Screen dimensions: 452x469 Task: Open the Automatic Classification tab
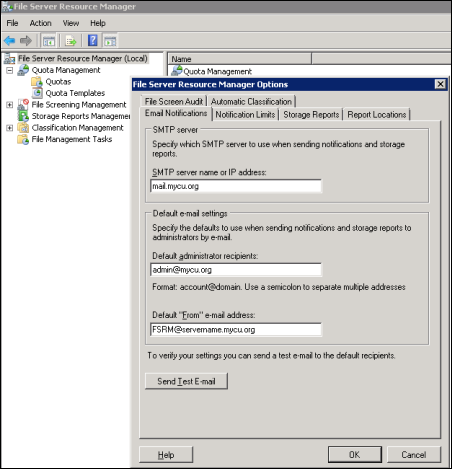pyautogui.click(x=251, y=101)
